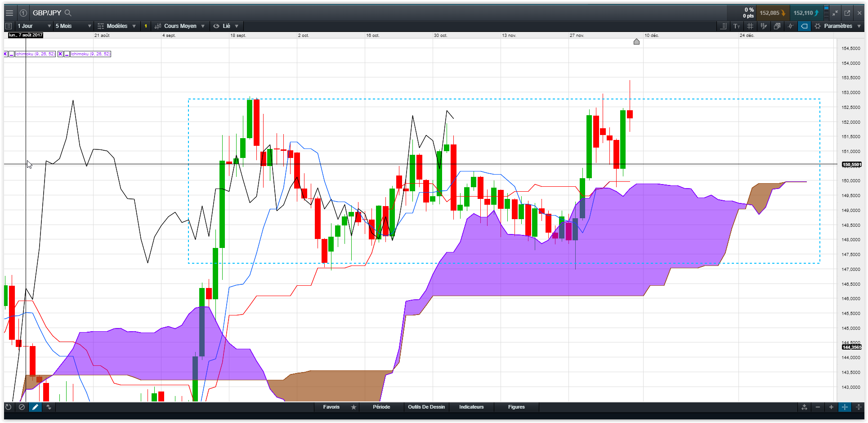Viewport: 868px width, 423px height.
Task: Click the grid edit pencil icon
Action: click(764, 26)
